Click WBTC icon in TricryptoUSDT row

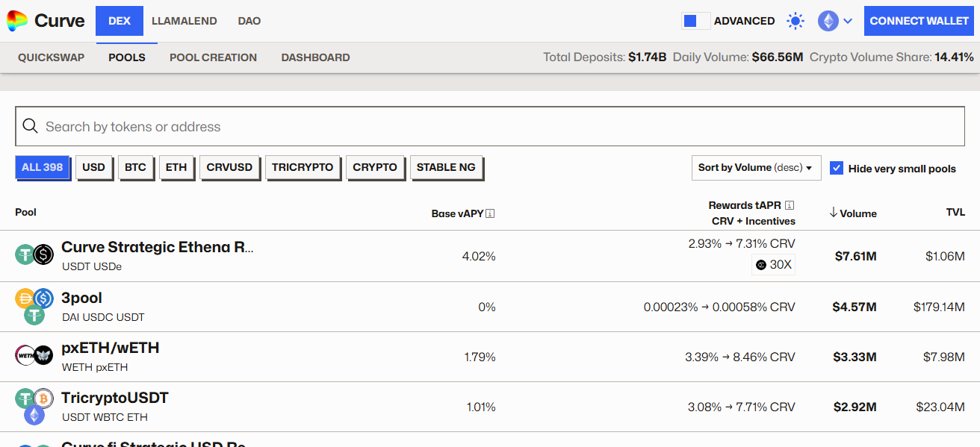tap(43, 398)
